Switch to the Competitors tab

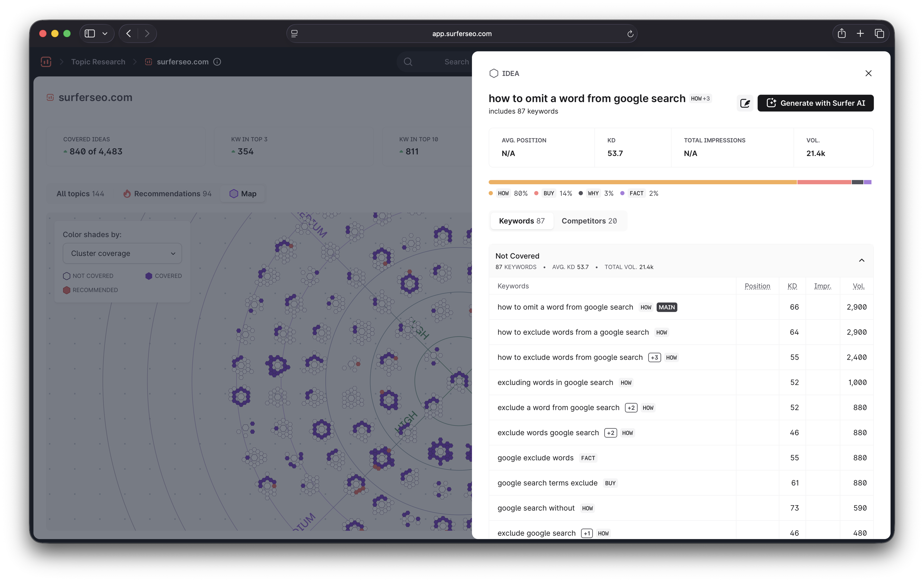tap(589, 221)
